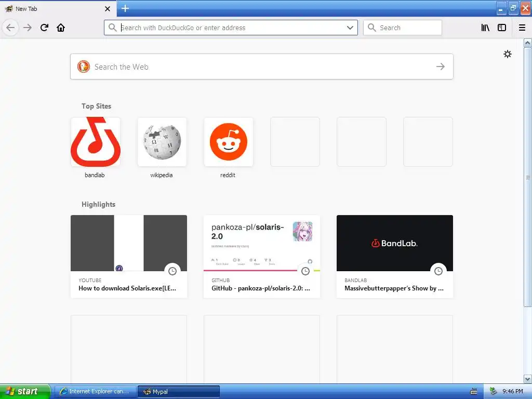
Task: Open the GitHub solaris-2.0 highlight thumbnail
Action: click(x=262, y=243)
